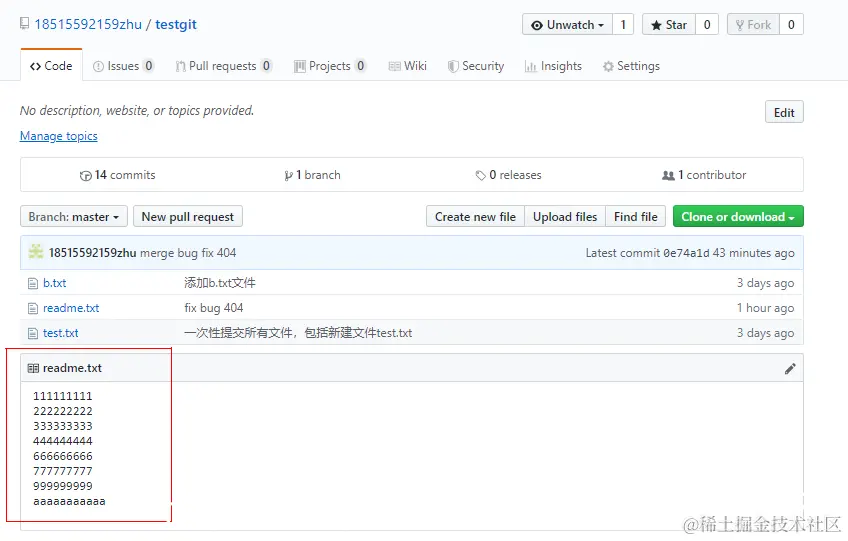Image resolution: width=848 pixels, height=541 pixels.
Task: Open committer 18515592159zhu in the commit bar
Action: pyautogui.click(x=92, y=253)
